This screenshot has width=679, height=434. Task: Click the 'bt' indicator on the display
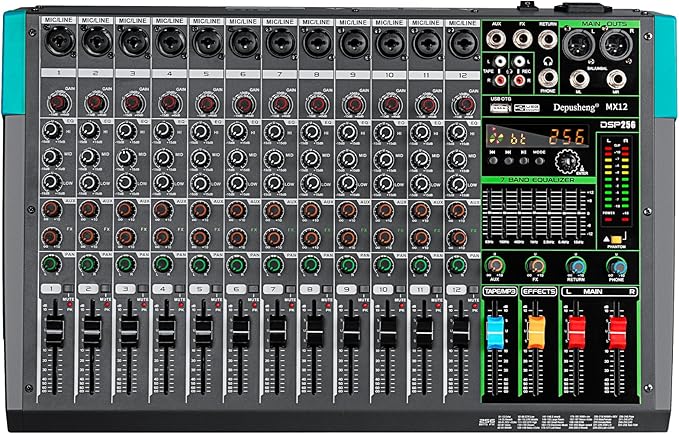pyautogui.click(x=520, y=138)
